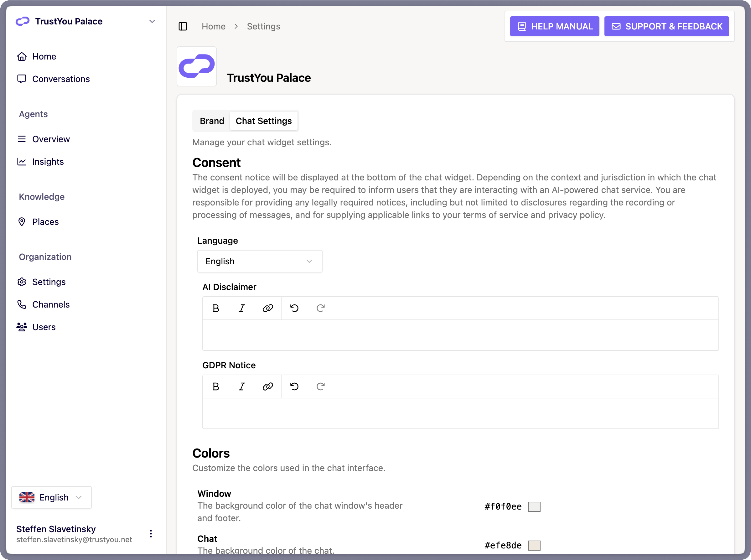
Task: Click the Settings breadcrumb
Action: point(263,26)
